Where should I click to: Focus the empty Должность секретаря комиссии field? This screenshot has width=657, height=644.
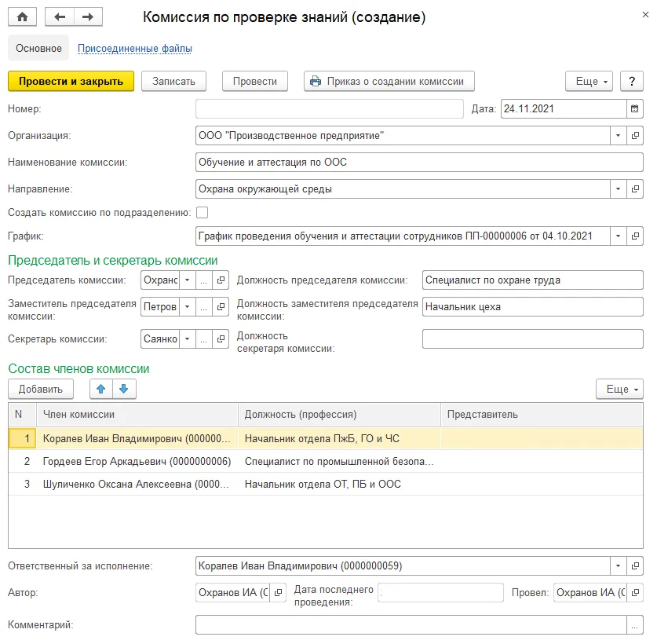(x=532, y=338)
